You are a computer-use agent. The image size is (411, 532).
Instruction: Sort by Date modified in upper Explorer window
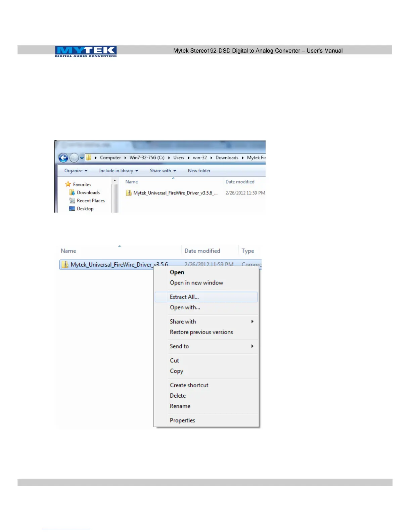(240, 182)
